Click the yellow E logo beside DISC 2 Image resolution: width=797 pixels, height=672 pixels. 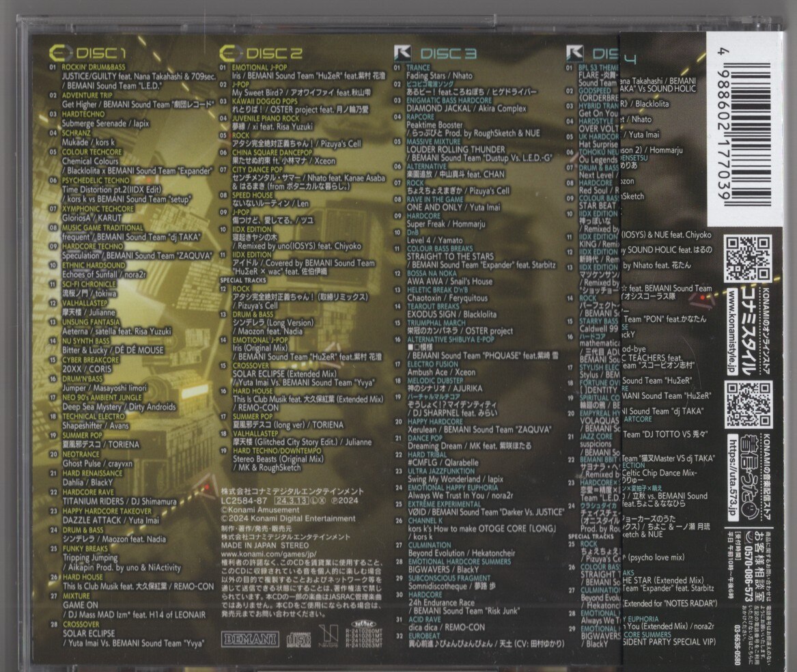(x=231, y=53)
